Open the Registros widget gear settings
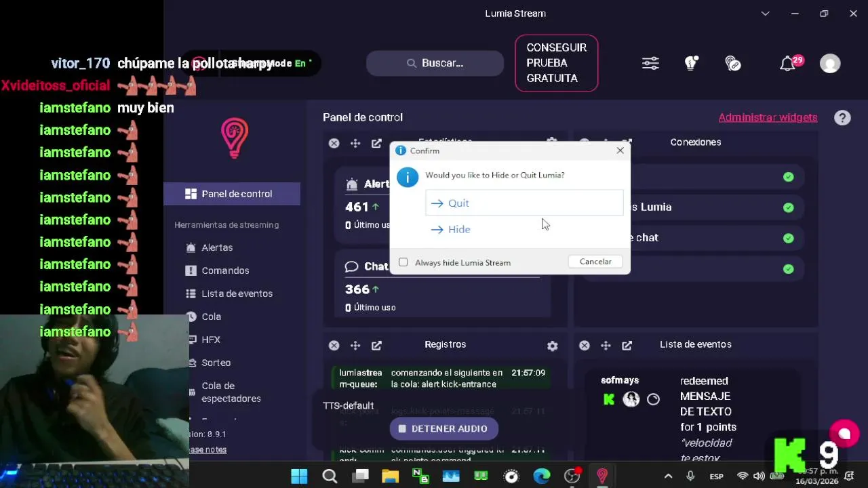 point(552,346)
